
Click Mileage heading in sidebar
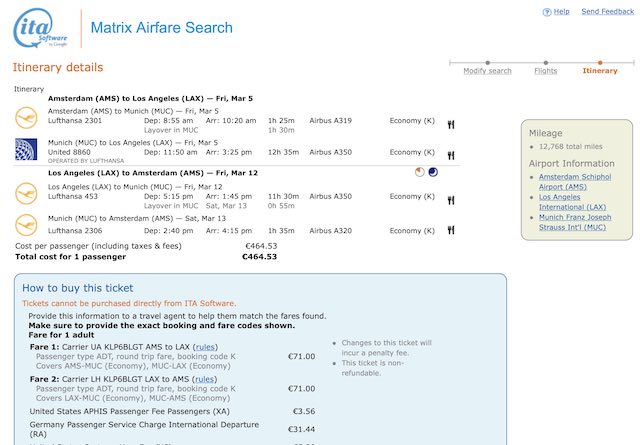(546, 133)
